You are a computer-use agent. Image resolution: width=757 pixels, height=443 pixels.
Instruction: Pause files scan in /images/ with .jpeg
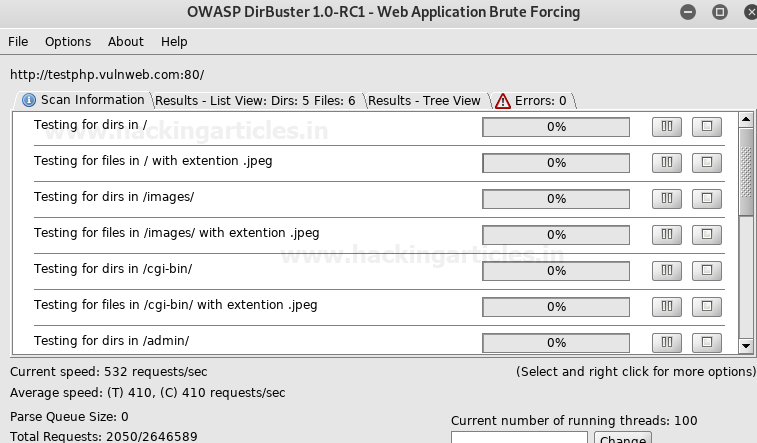click(667, 235)
